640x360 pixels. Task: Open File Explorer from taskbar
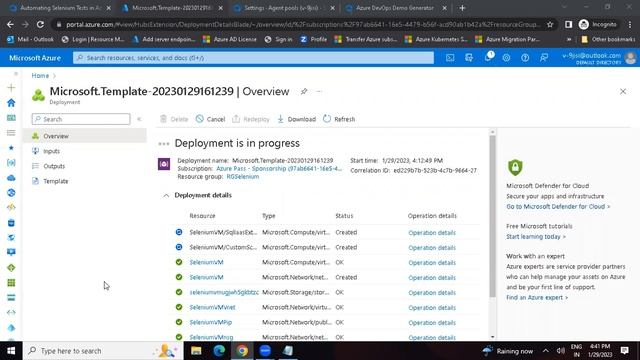coord(196,351)
